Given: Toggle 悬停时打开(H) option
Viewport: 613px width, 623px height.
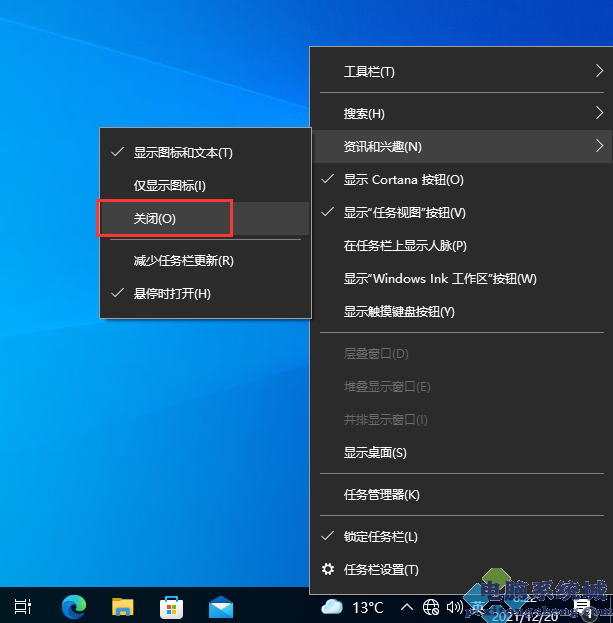Looking at the screenshot, I should coord(205,294).
